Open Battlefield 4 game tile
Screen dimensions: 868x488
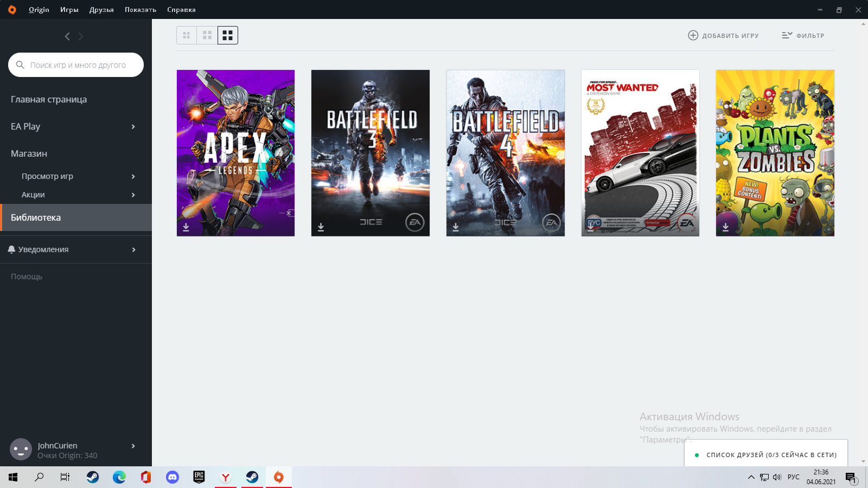coord(506,153)
